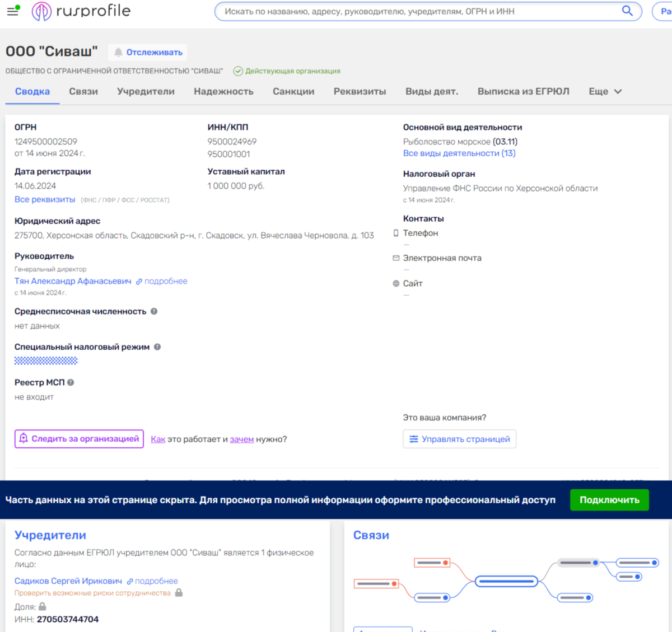Click подробнее next to Тян Александр Афанасьевич

tap(166, 281)
